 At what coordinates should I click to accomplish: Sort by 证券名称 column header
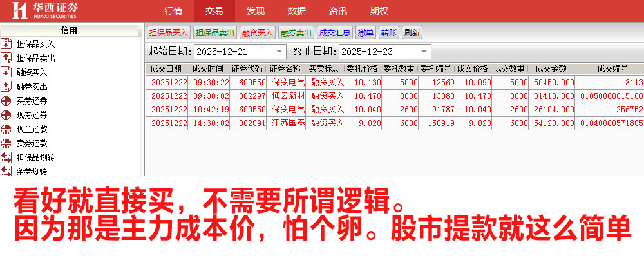(x=285, y=68)
